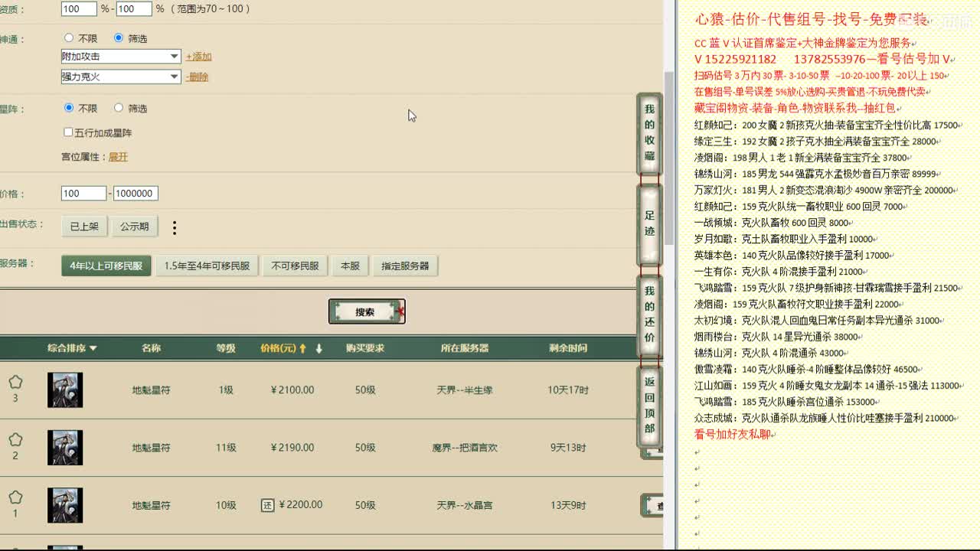Select 不可移民服 server tab
Screen dimensions: 980x551
pyautogui.click(x=295, y=266)
